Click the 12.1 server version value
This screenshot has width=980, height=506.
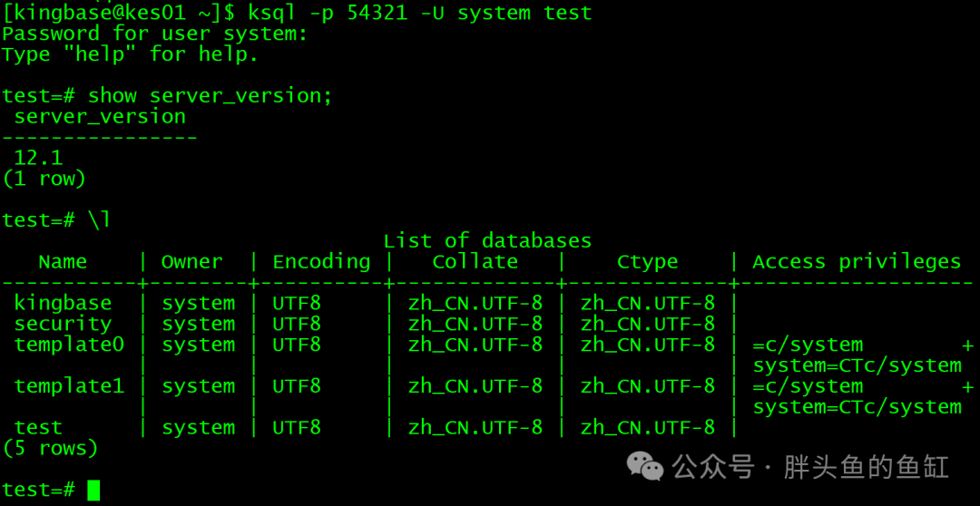[38, 158]
